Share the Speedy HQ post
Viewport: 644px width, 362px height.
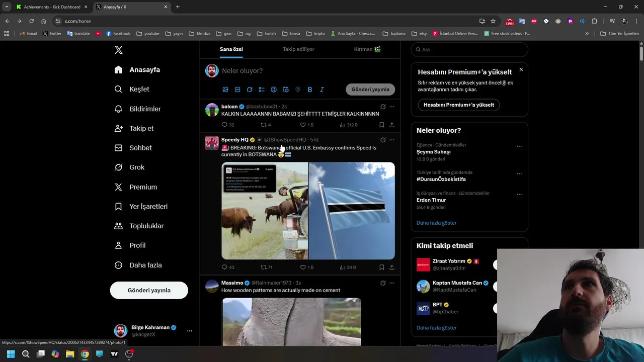(392, 267)
